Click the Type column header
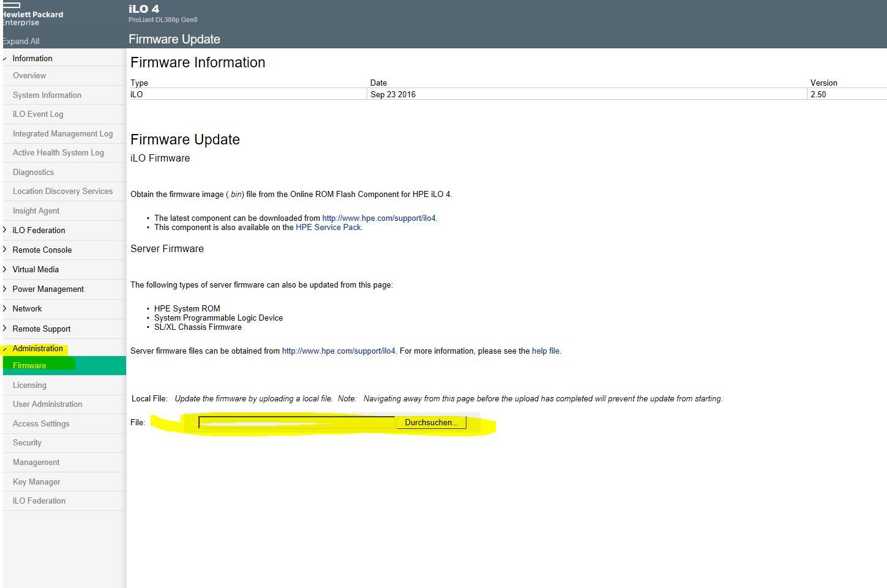887x588 pixels. [x=139, y=83]
